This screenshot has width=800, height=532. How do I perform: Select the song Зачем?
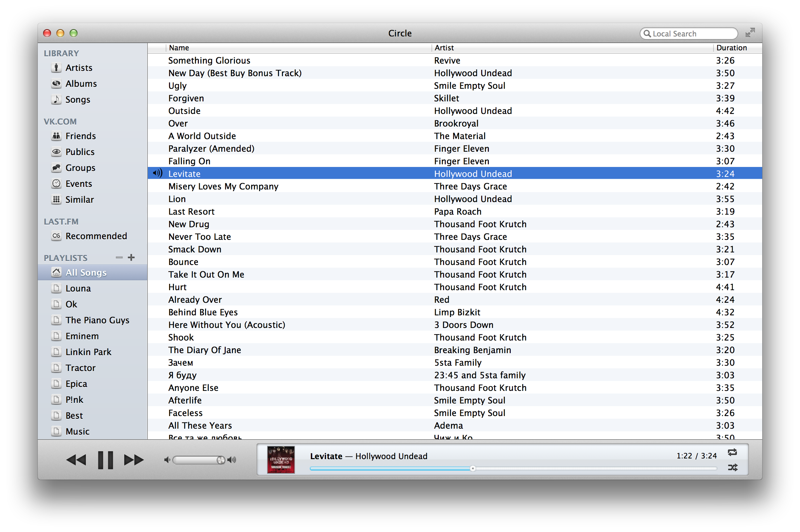tap(455, 362)
